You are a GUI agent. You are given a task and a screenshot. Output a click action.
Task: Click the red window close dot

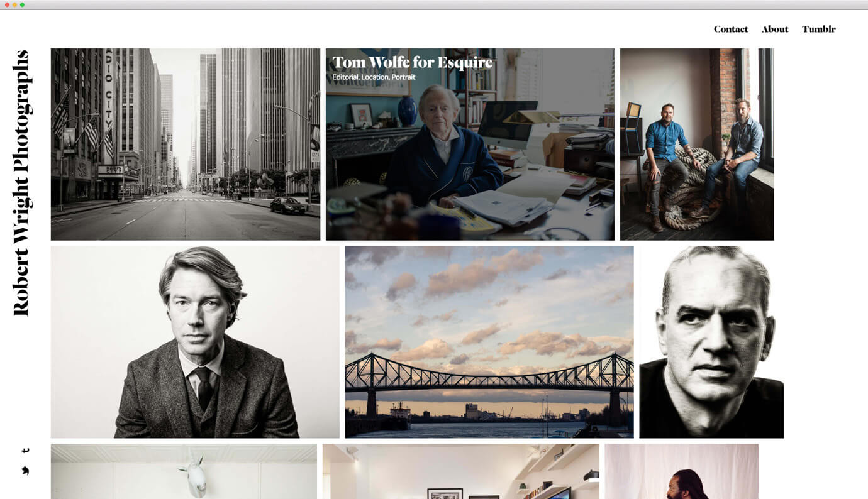pos(7,4)
